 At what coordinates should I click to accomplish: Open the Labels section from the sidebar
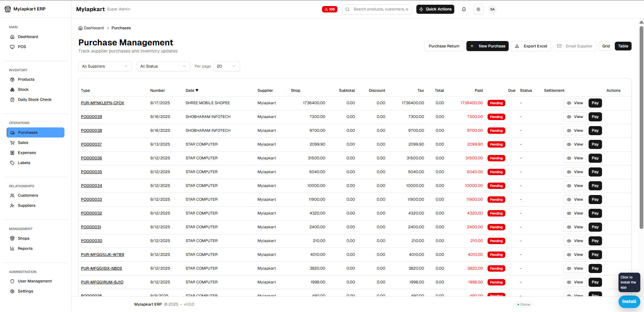tap(24, 163)
